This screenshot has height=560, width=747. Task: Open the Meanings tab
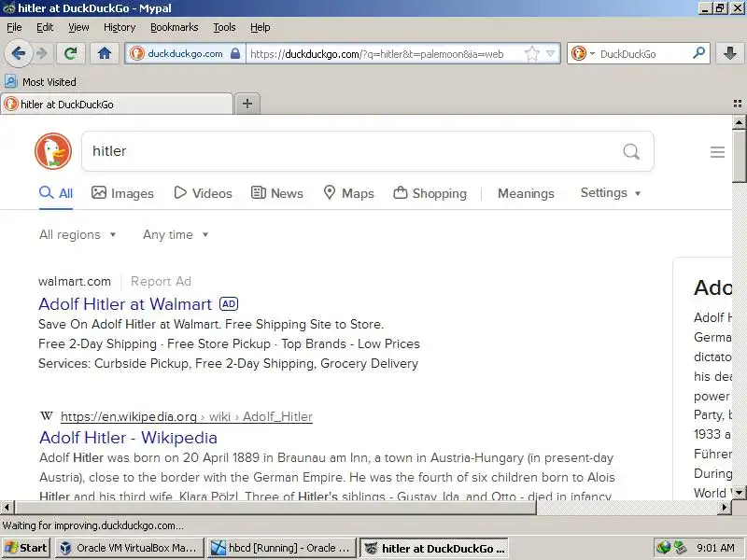point(526,193)
